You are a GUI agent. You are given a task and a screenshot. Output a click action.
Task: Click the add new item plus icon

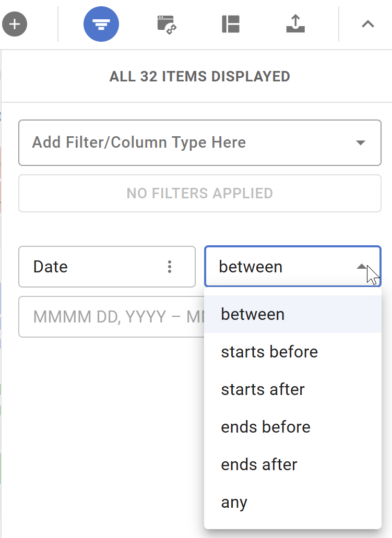point(14,24)
